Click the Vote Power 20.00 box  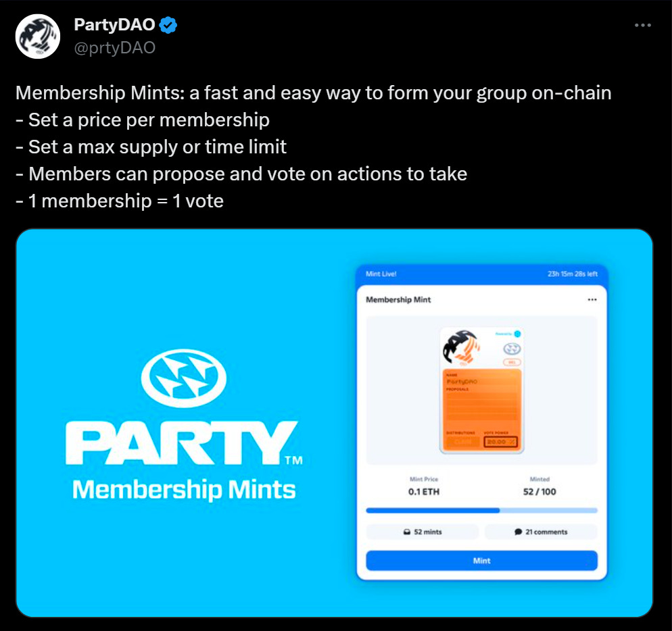click(500, 441)
